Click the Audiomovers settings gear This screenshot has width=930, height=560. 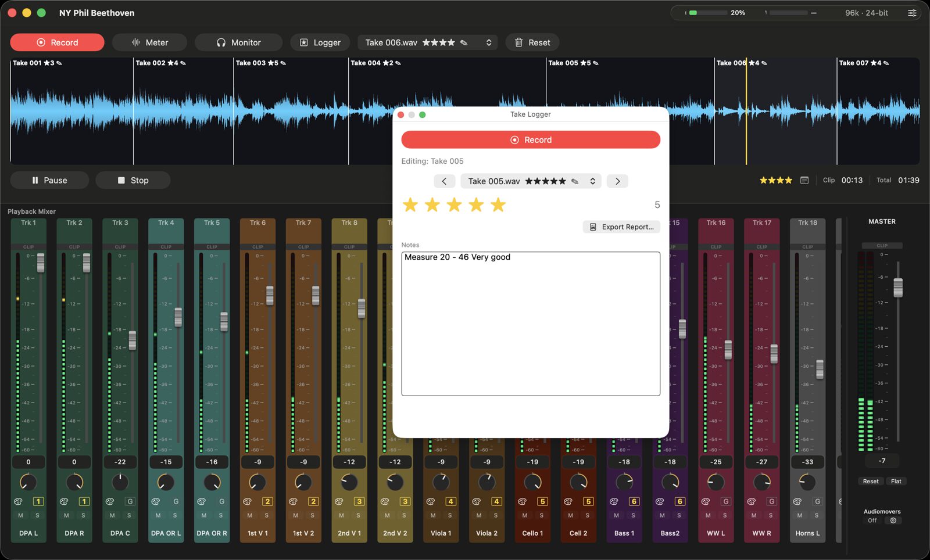pyautogui.click(x=893, y=520)
